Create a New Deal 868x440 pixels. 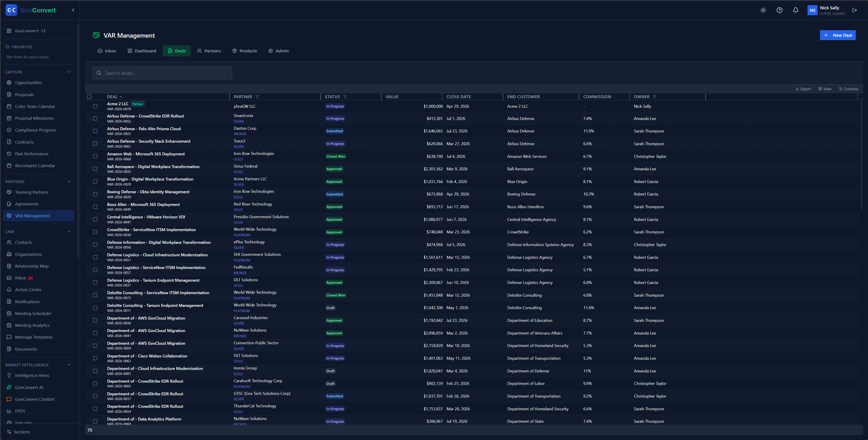tap(838, 35)
